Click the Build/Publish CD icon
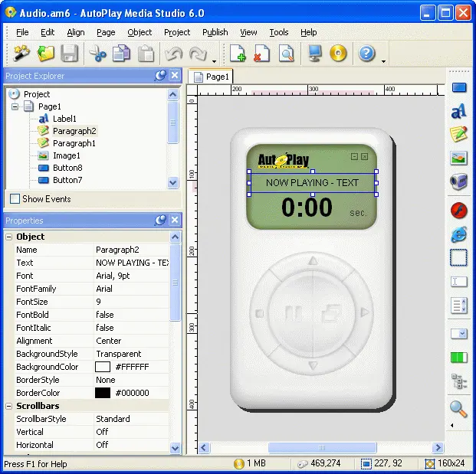This screenshot has height=474, width=476. 339,54
